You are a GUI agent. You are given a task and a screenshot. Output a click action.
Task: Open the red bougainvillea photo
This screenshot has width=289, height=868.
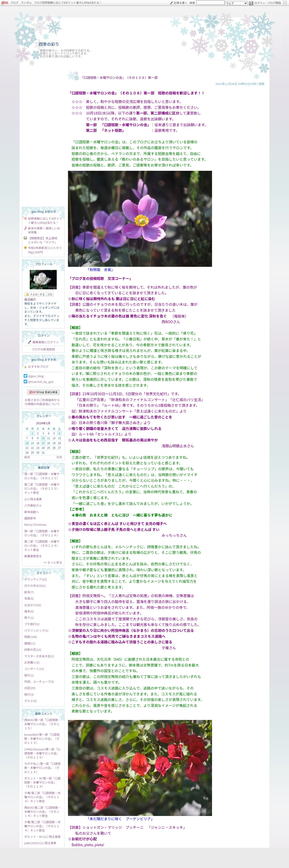pos(140,768)
